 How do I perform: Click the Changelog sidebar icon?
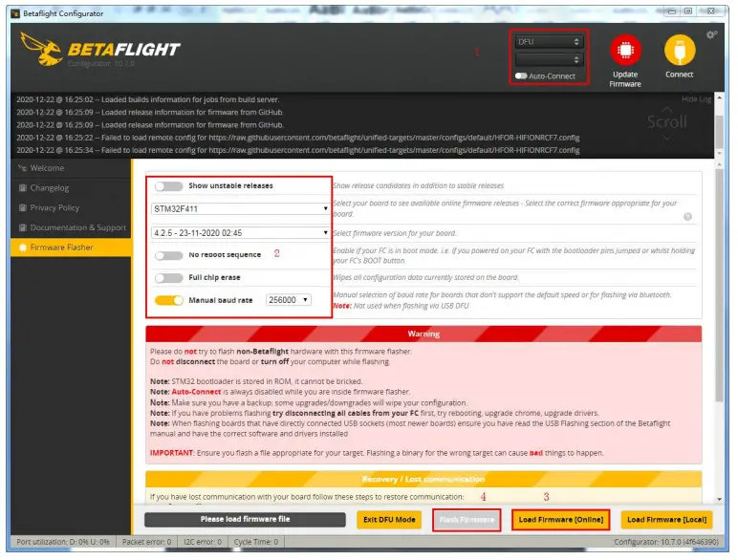[x=22, y=187]
